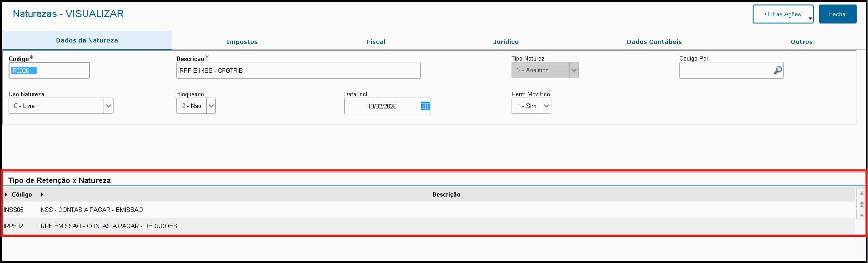Switch to the Dados Contábeis tab
Image resolution: width=868 pixels, height=263 pixels.
click(x=654, y=42)
